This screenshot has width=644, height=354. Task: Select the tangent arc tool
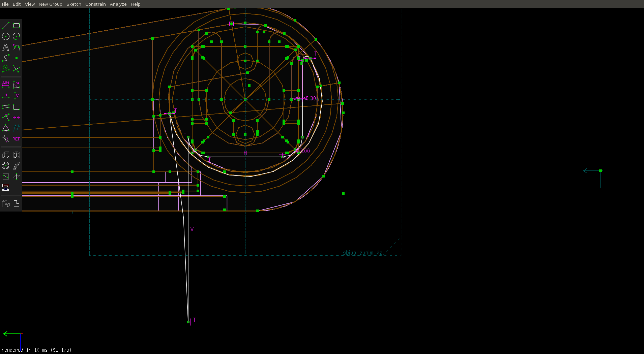[x=17, y=47]
